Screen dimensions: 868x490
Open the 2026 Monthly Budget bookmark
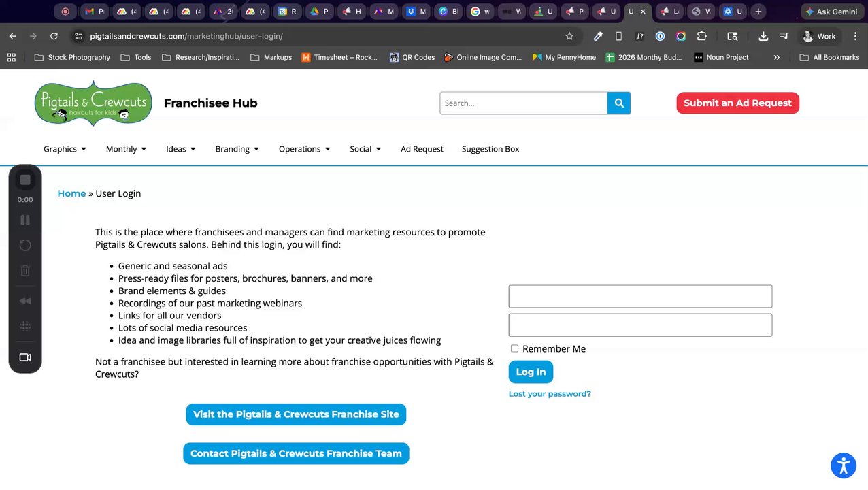click(644, 57)
